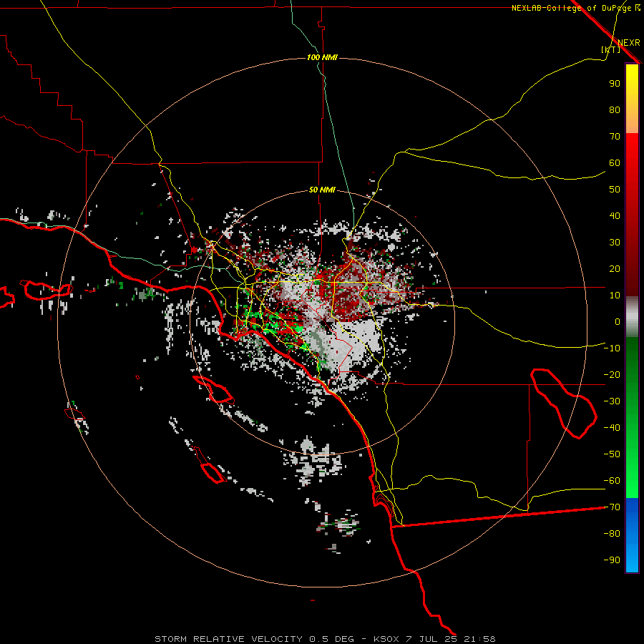Click the -40 scale value

[612, 428]
